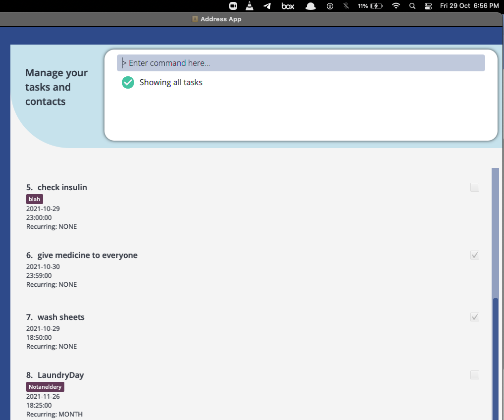Viewport: 504px width, 420px height.
Task: Click the date and time 'Fri 29 Oct 6:56 PM'
Action: tap(469, 6)
